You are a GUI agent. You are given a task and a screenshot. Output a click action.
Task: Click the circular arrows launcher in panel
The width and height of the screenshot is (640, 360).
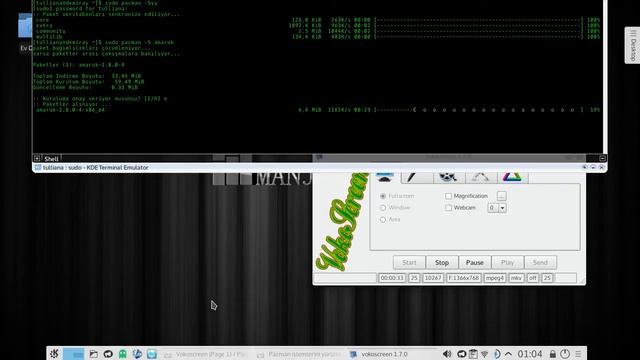click(x=108, y=354)
